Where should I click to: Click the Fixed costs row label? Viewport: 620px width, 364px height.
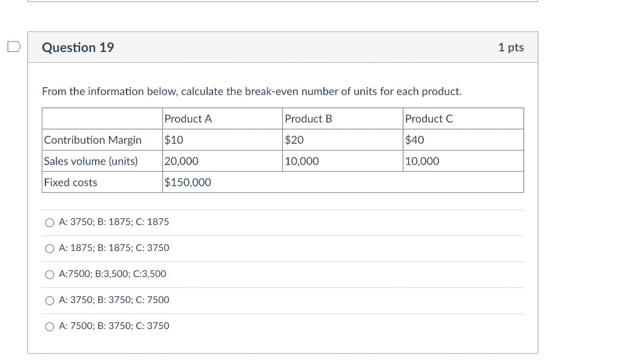[x=71, y=183]
